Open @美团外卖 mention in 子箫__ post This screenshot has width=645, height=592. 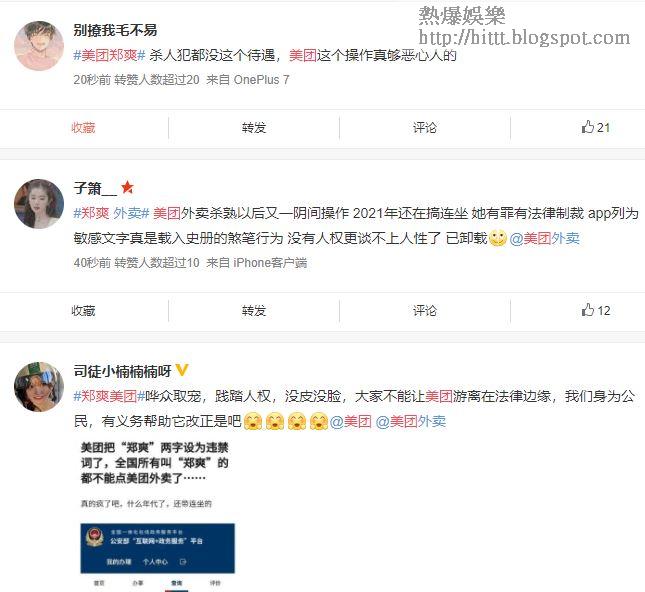[x=545, y=238]
